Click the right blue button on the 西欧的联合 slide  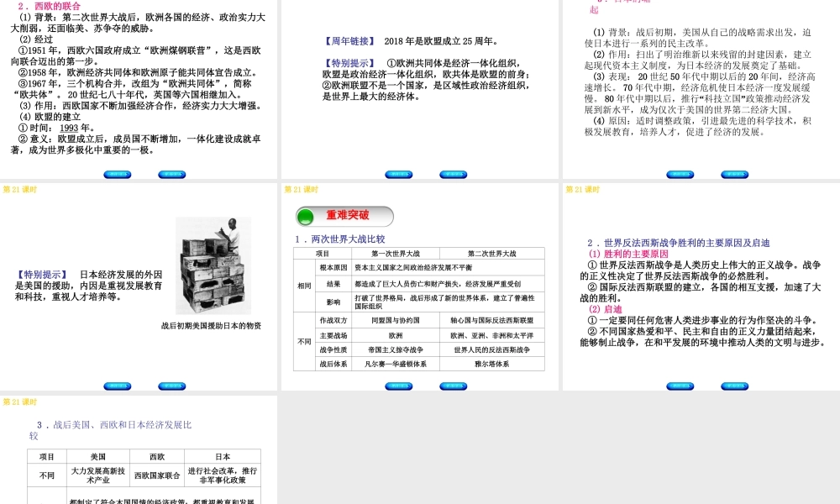pyautogui.click(x=172, y=175)
